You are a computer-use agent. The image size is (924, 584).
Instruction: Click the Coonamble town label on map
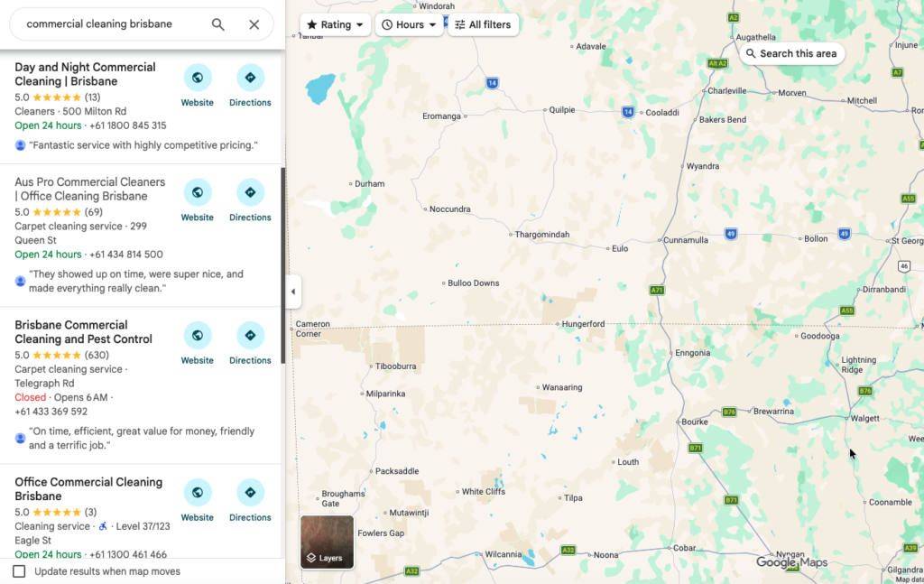click(891, 502)
